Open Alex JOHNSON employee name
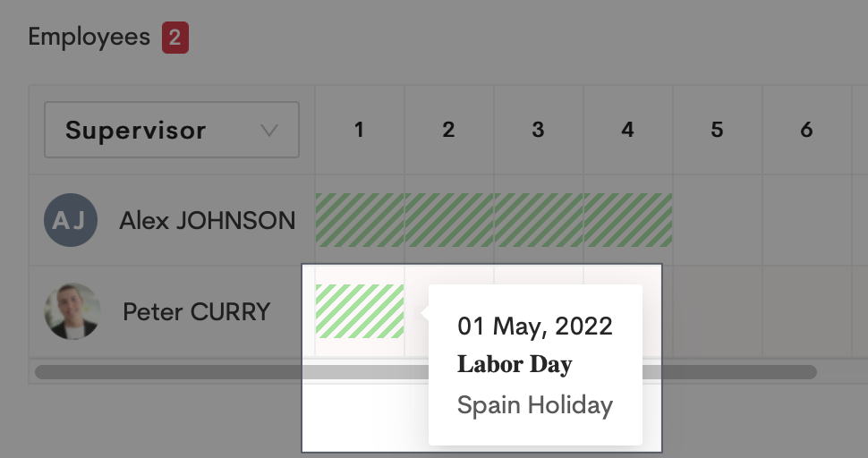This screenshot has height=458, width=868. (207, 221)
